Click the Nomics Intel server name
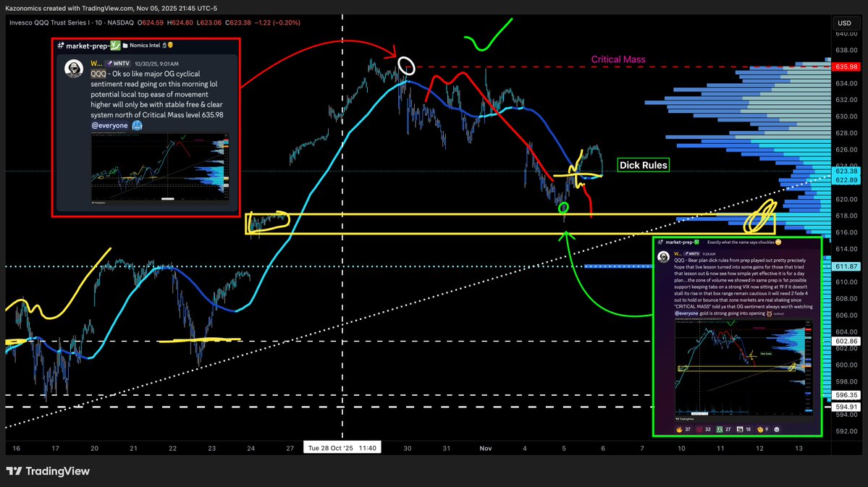 click(x=145, y=46)
